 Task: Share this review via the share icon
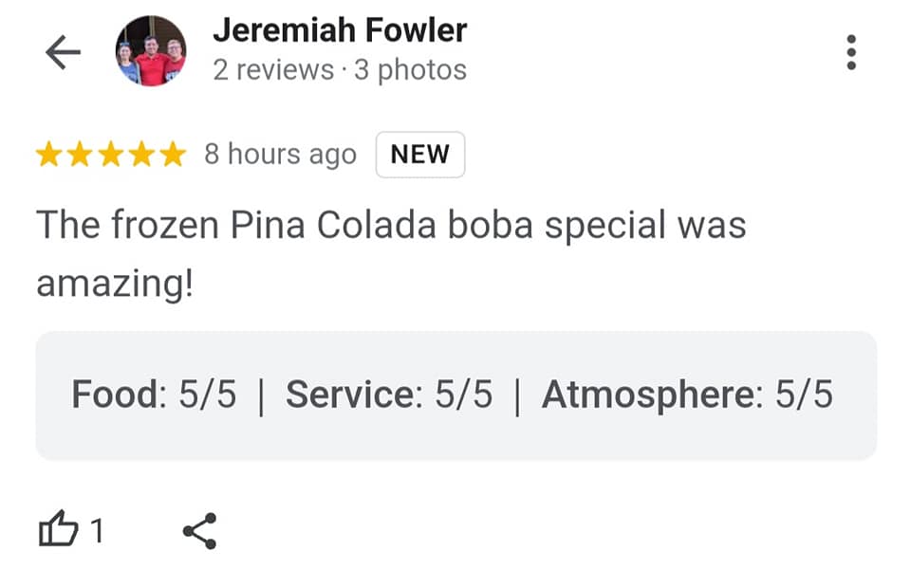coord(199,531)
